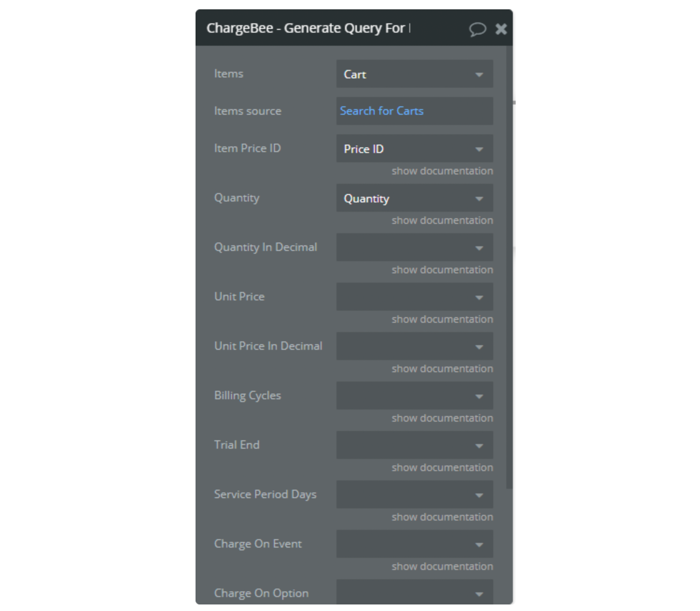Open the Quantity In Decimal dropdown
This screenshot has height=611, width=700.
pyautogui.click(x=414, y=247)
